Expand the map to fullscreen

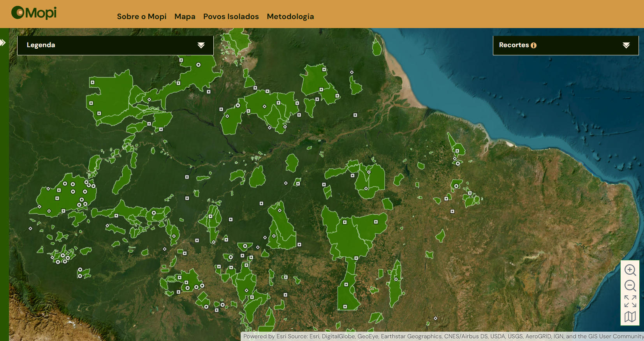630,301
